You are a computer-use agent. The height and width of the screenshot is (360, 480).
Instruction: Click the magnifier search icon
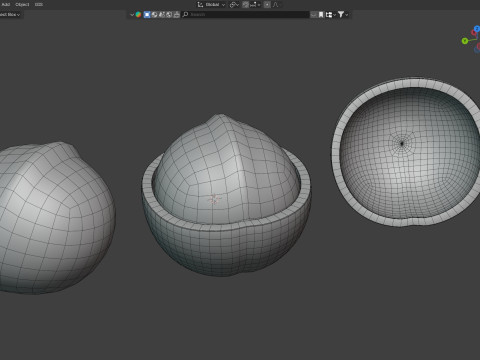tap(186, 15)
